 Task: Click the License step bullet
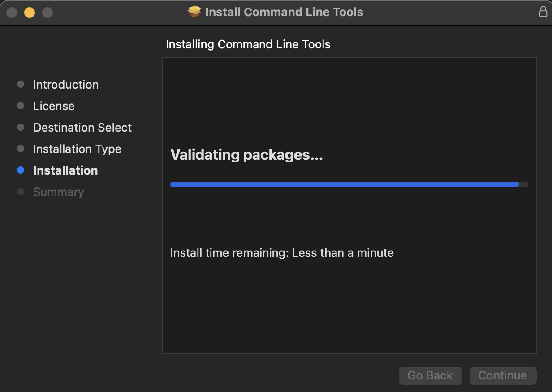click(x=21, y=106)
